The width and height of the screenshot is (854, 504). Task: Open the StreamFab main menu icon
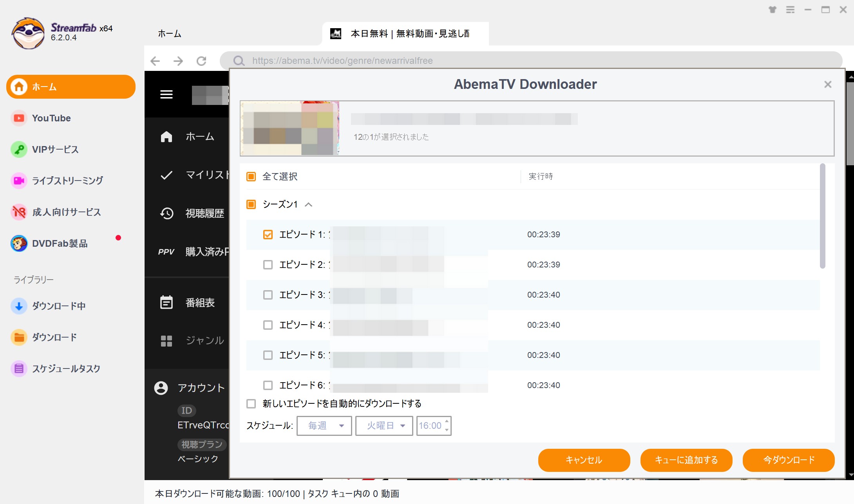coord(790,10)
